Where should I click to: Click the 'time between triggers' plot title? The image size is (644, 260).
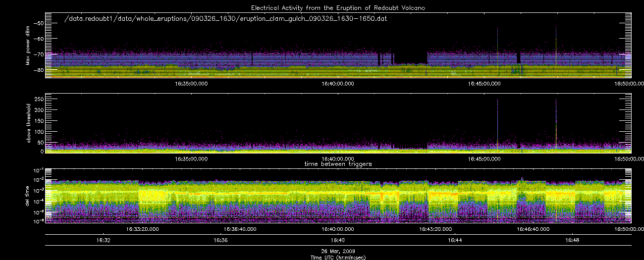(x=338, y=163)
